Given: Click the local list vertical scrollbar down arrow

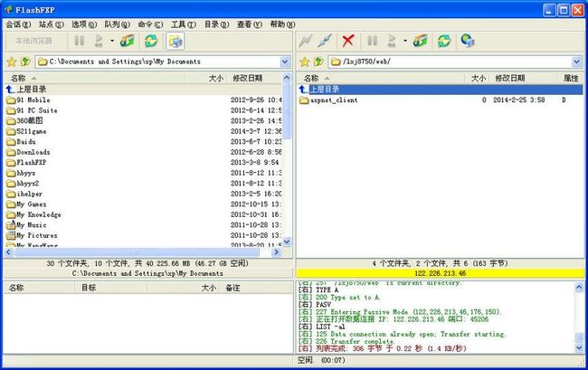Looking at the screenshot, I should [x=287, y=242].
